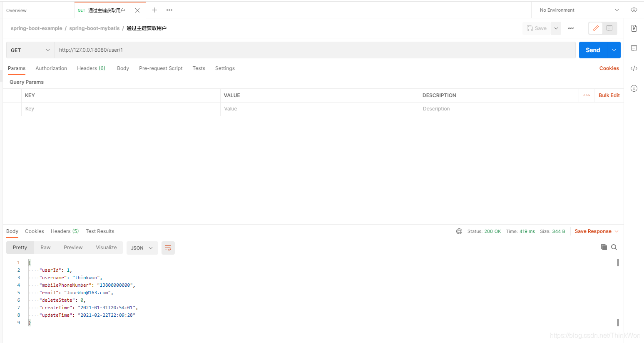The height and width of the screenshot is (343, 644).
Task: Click the Save request button
Action: pos(537,28)
